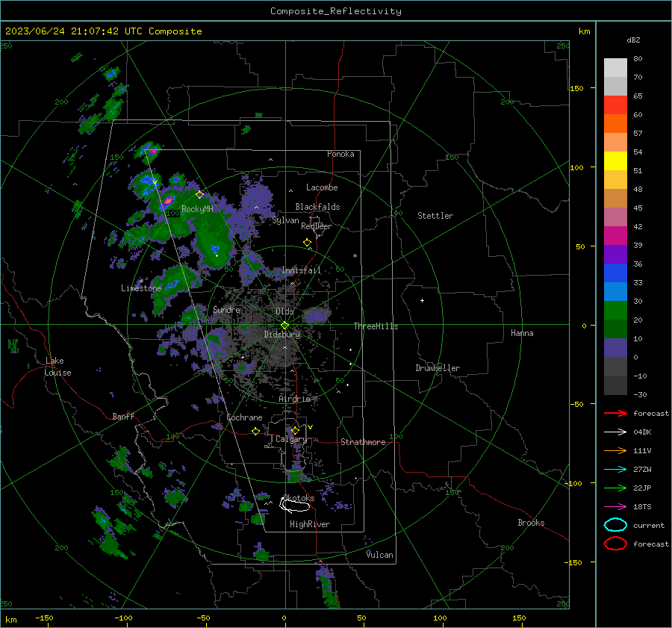Click the Blackfalds city label
672x628 pixels.
317,207
